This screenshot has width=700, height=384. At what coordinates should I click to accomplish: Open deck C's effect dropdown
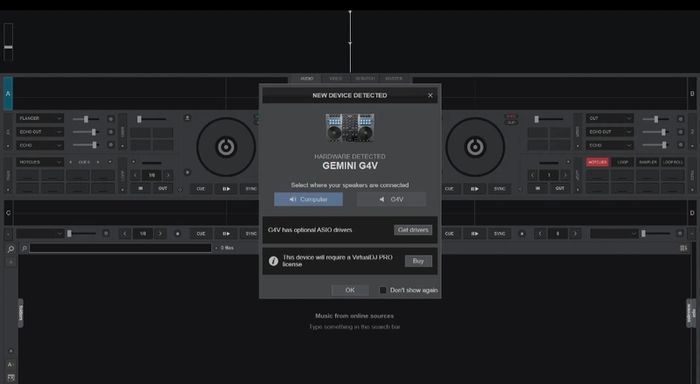(x=40, y=234)
